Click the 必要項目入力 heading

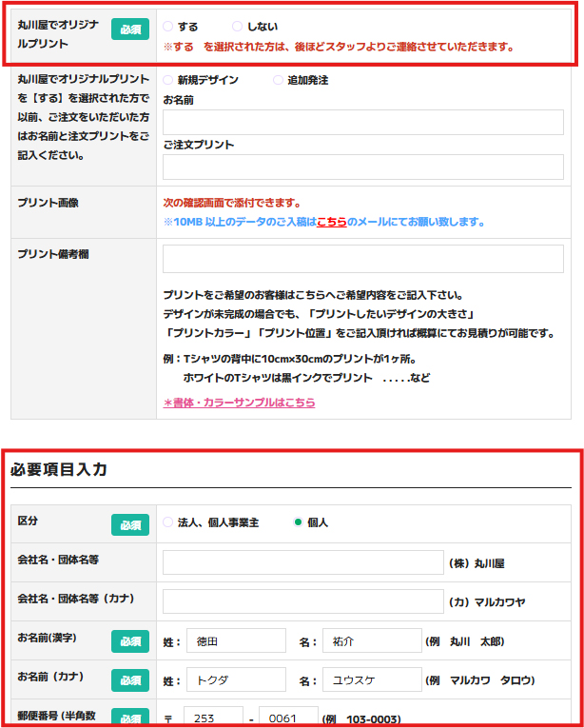pyautogui.click(x=59, y=469)
